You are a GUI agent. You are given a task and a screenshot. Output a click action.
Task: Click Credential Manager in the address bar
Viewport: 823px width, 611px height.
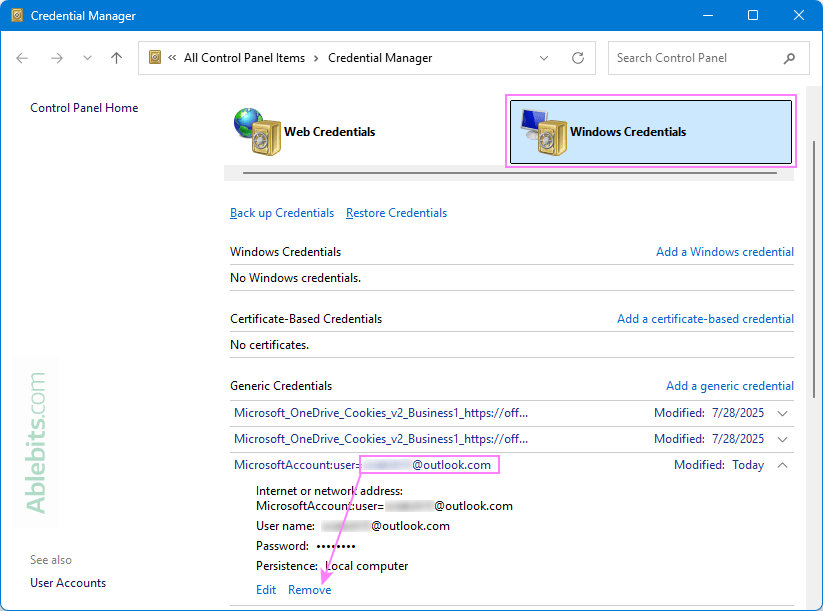pos(380,58)
